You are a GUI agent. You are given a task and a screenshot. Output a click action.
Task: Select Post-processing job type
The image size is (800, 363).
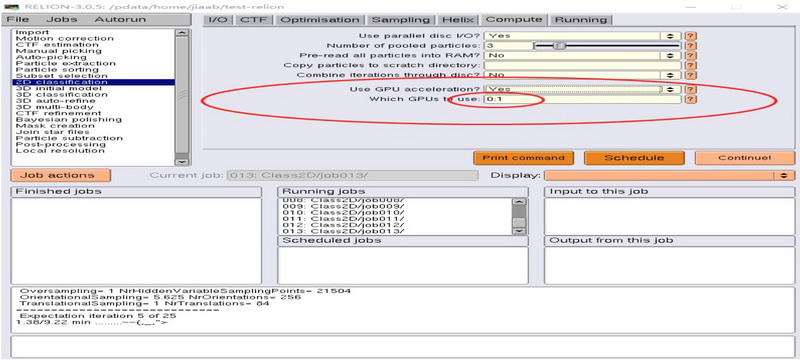click(x=93, y=144)
